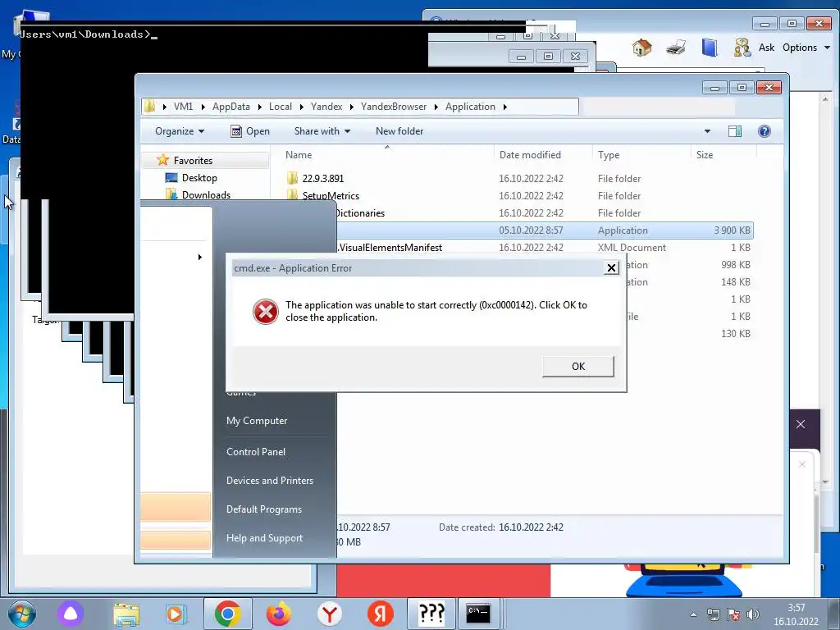The image size is (840, 630).
Task: Close the cmd.exe Application Error dialog
Action: tap(611, 268)
